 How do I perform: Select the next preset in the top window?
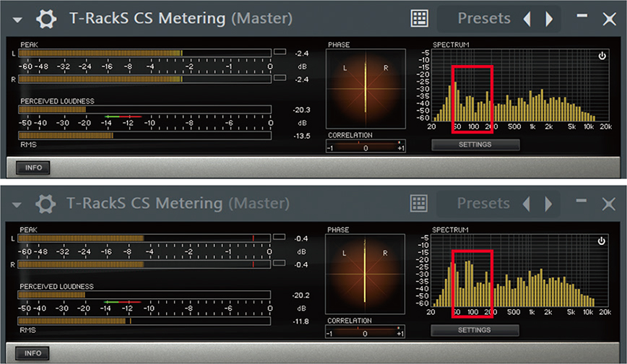[x=550, y=19]
